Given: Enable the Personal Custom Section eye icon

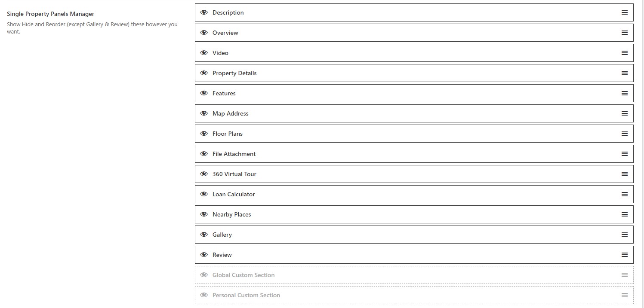Looking at the screenshot, I should [x=204, y=295].
